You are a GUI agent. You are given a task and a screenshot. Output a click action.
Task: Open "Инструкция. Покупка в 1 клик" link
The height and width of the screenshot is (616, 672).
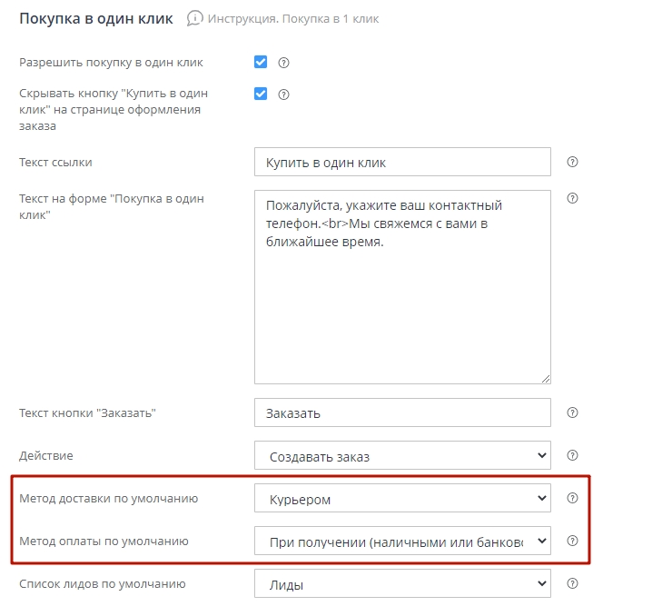click(x=293, y=19)
